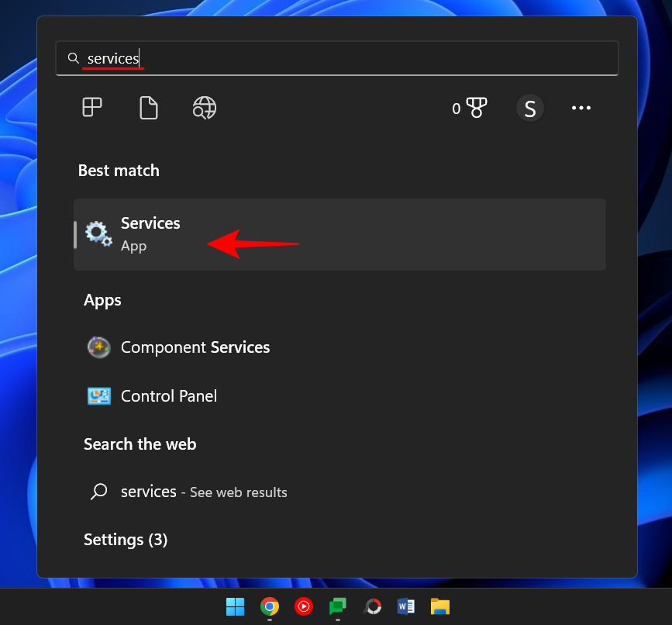The height and width of the screenshot is (625, 672).
Task: Open File Explorer from the taskbar
Action: click(x=439, y=606)
